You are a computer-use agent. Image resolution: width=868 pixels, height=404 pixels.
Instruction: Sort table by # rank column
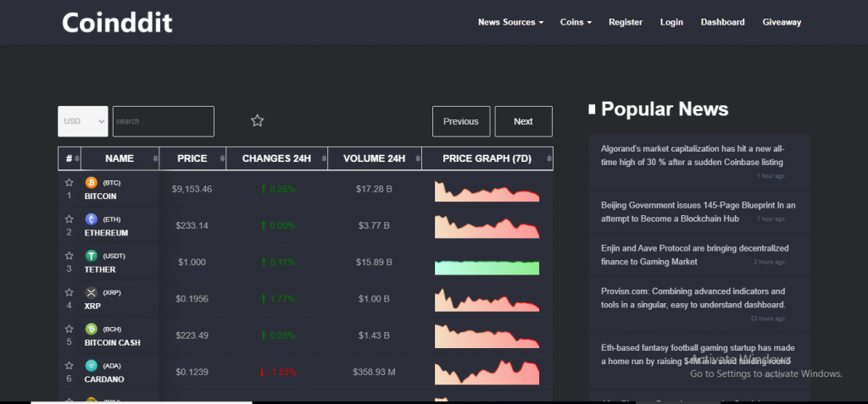(x=70, y=159)
